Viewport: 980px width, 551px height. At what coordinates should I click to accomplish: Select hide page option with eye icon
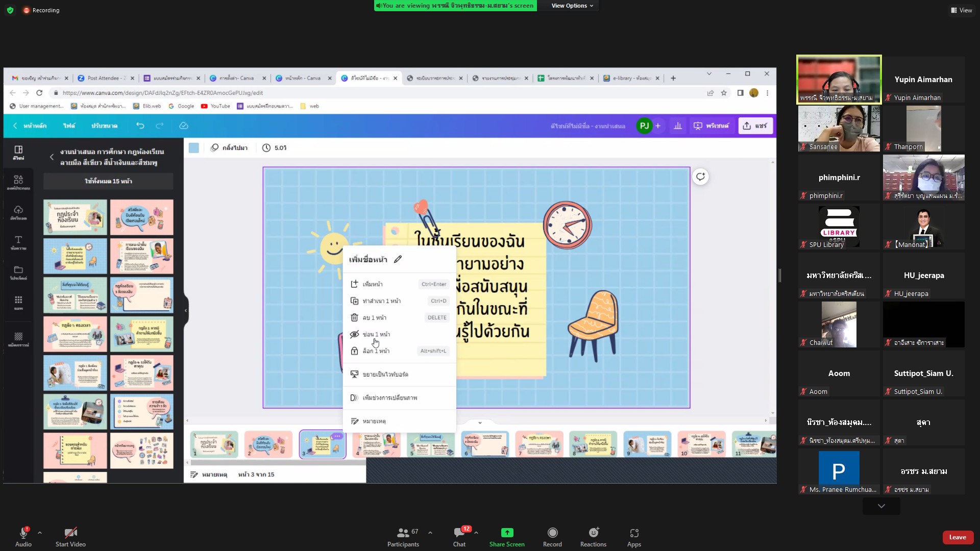pyautogui.click(x=377, y=334)
